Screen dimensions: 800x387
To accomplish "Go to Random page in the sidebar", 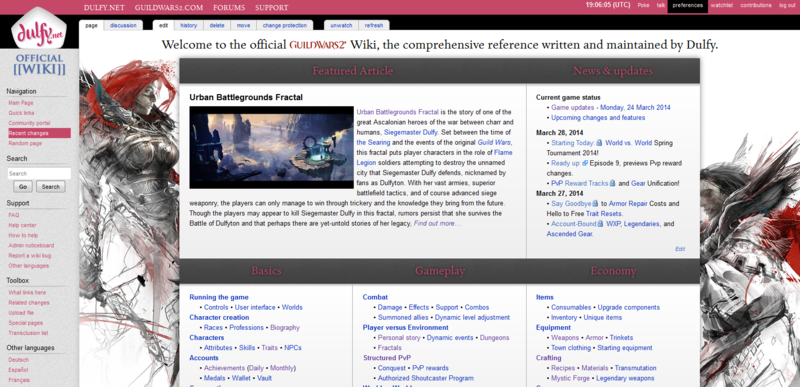I will (x=25, y=143).
